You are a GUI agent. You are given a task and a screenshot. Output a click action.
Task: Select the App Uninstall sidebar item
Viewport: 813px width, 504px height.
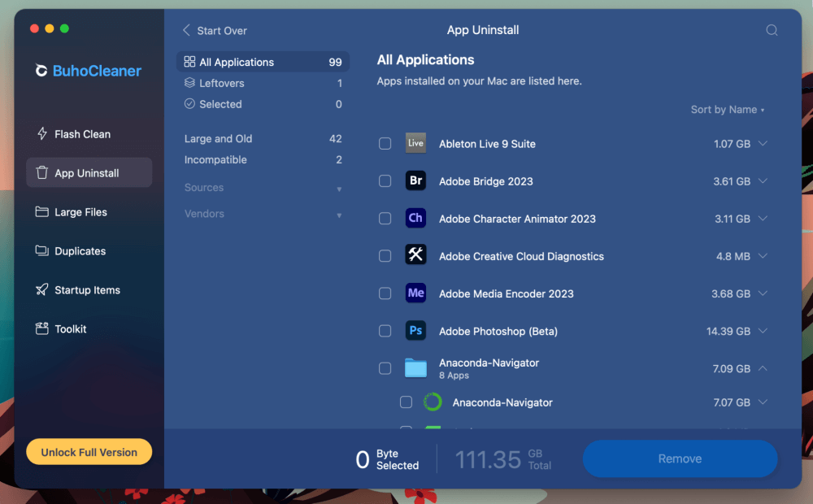(x=89, y=172)
